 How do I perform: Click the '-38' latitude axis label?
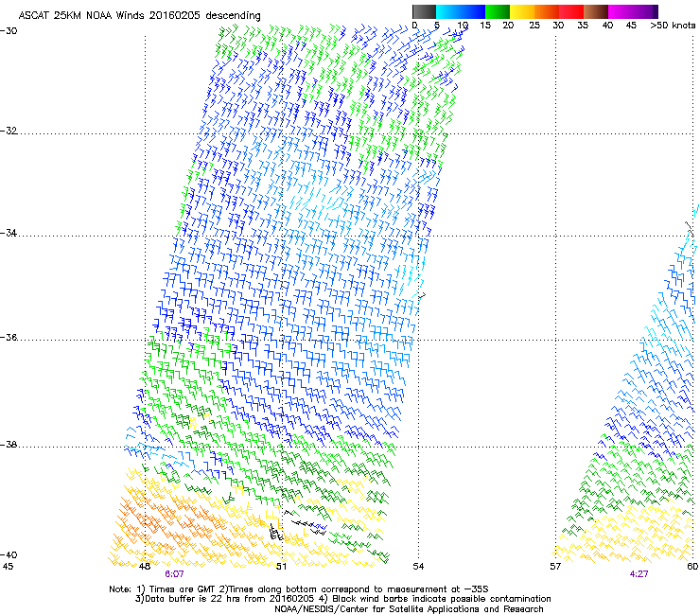9,445
